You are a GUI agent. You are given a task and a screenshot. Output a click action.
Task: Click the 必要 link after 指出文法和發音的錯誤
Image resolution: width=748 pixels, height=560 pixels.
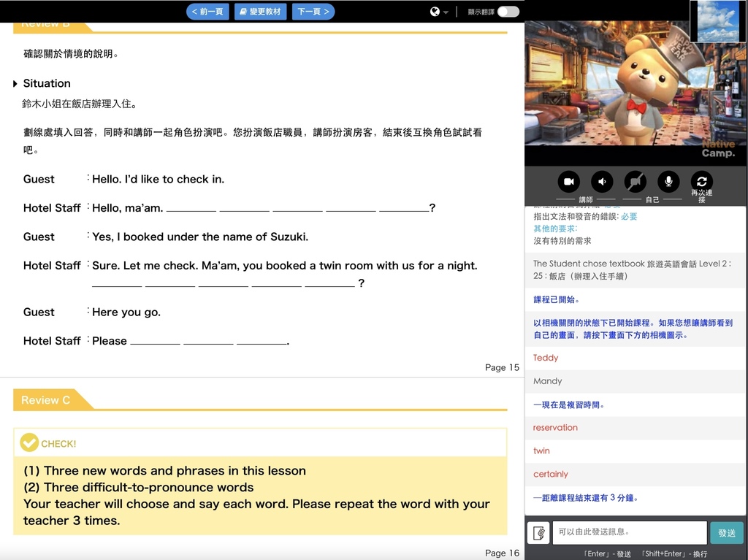629,217
